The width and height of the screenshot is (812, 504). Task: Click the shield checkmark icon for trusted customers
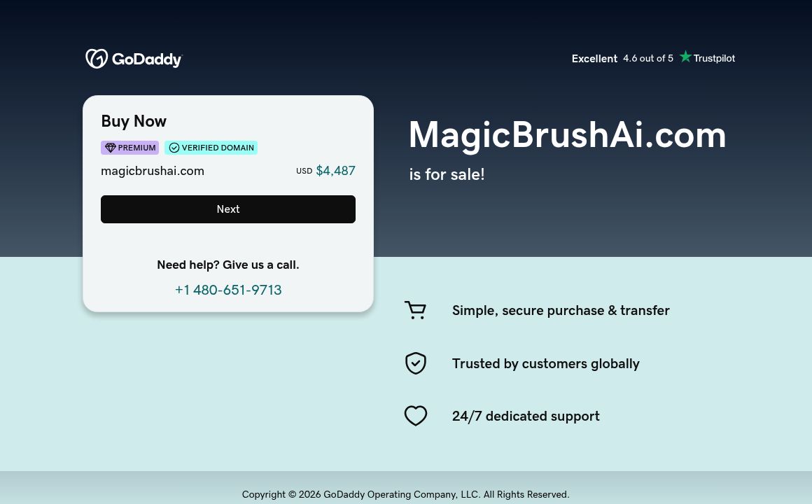[416, 363]
